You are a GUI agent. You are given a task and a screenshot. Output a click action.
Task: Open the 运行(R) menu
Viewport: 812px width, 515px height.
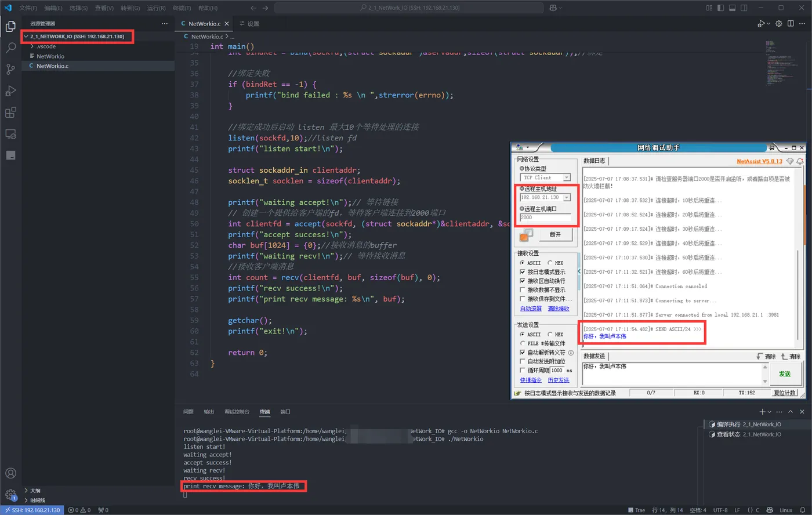(156, 8)
